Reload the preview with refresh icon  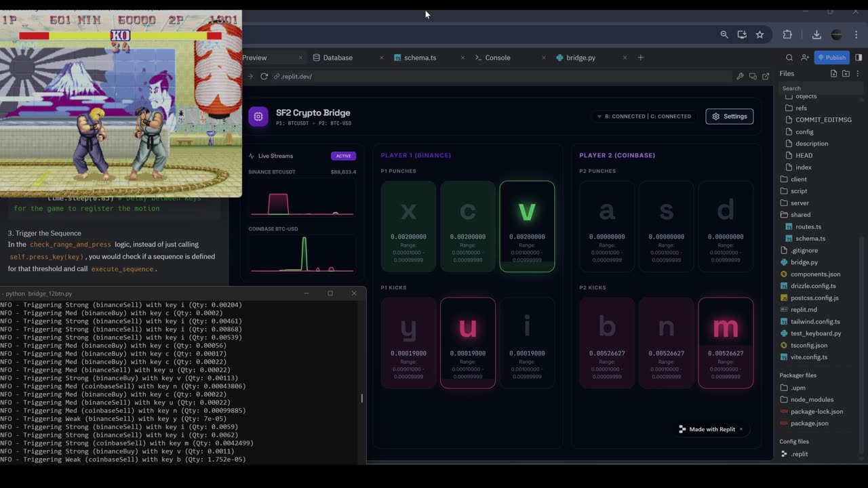pyautogui.click(x=264, y=77)
